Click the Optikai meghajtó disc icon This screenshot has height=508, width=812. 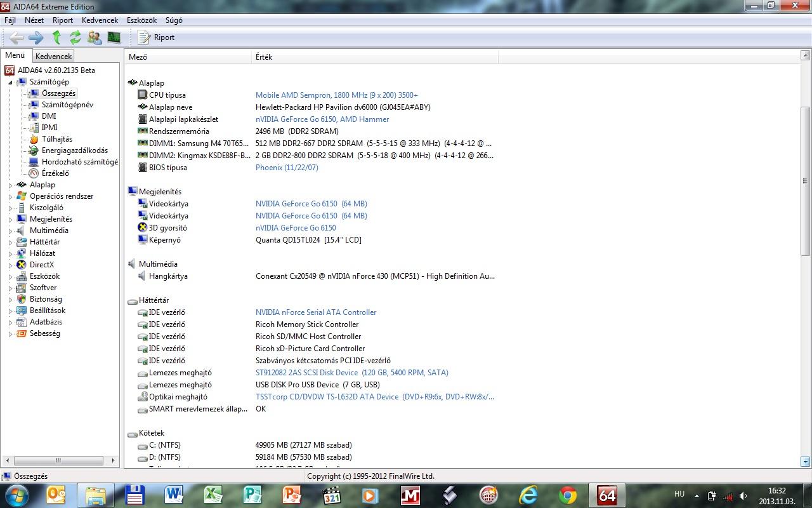[143, 397]
